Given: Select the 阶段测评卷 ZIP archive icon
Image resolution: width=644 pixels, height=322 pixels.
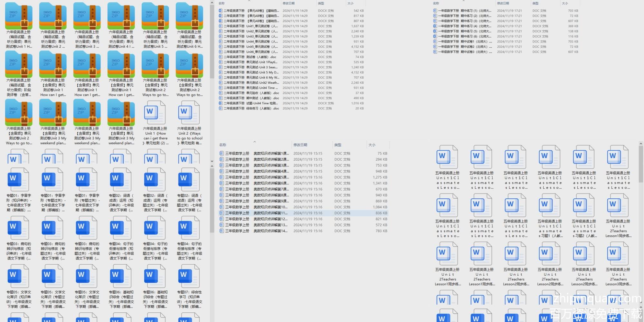Looking at the screenshot, I should [19, 64].
